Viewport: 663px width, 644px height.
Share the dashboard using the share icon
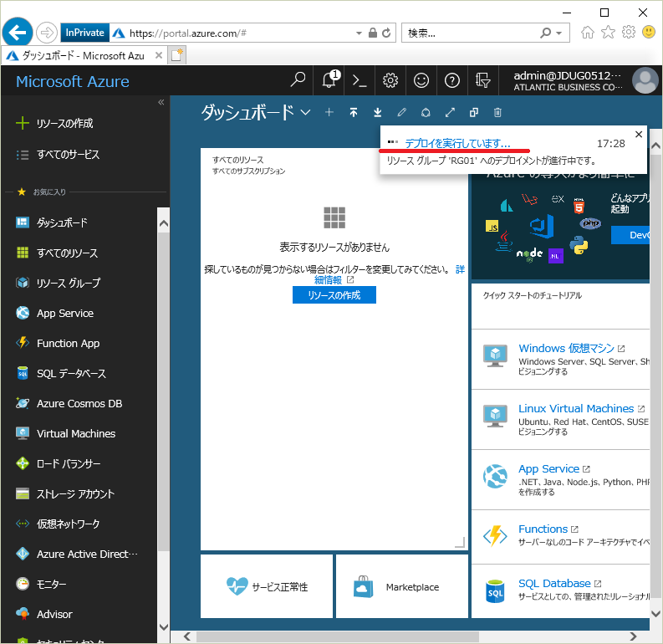point(426,112)
